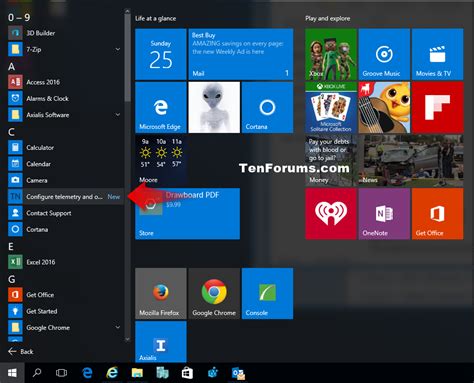The height and width of the screenshot is (383, 474).
Task: Open the OneNote tile
Action: click(x=384, y=214)
